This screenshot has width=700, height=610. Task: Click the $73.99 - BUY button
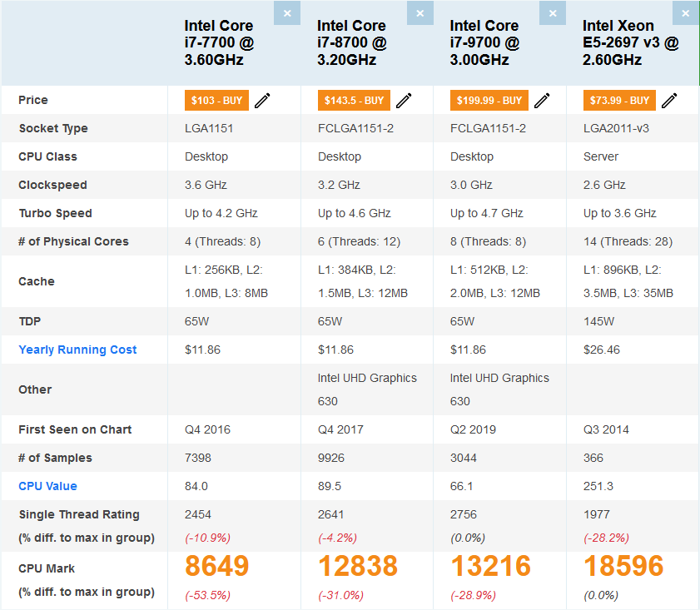619,101
